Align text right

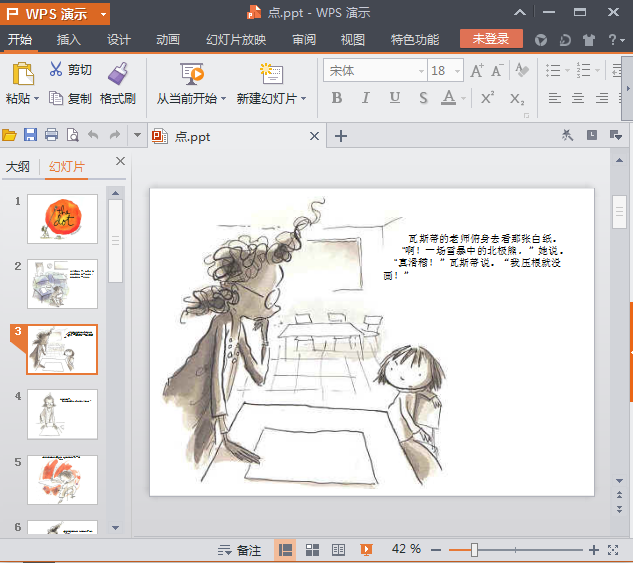(x=602, y=98)
